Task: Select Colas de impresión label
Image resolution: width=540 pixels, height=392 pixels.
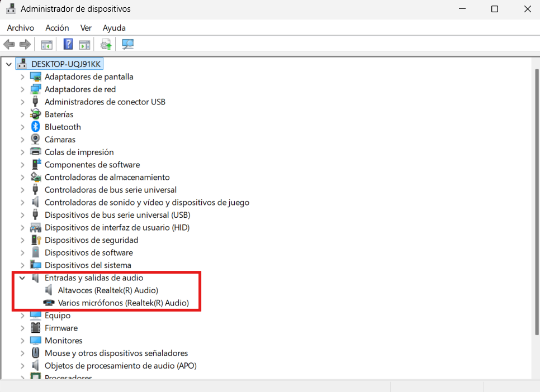Action: click(x=79, y=152)
